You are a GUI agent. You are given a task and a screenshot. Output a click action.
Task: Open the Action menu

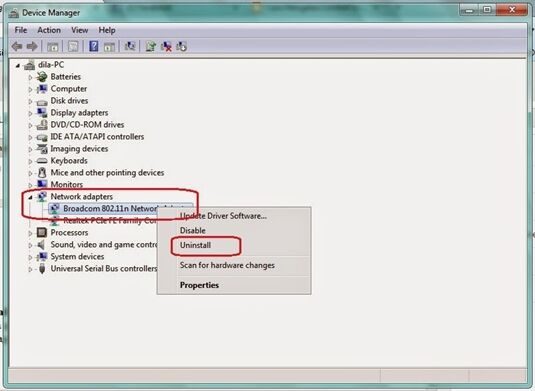click(49, 30)
